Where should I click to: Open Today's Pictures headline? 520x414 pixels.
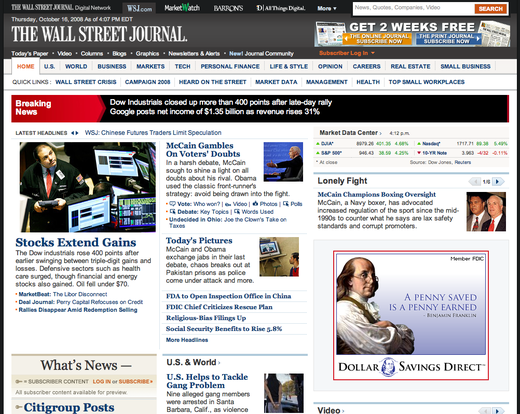[199, 241]
